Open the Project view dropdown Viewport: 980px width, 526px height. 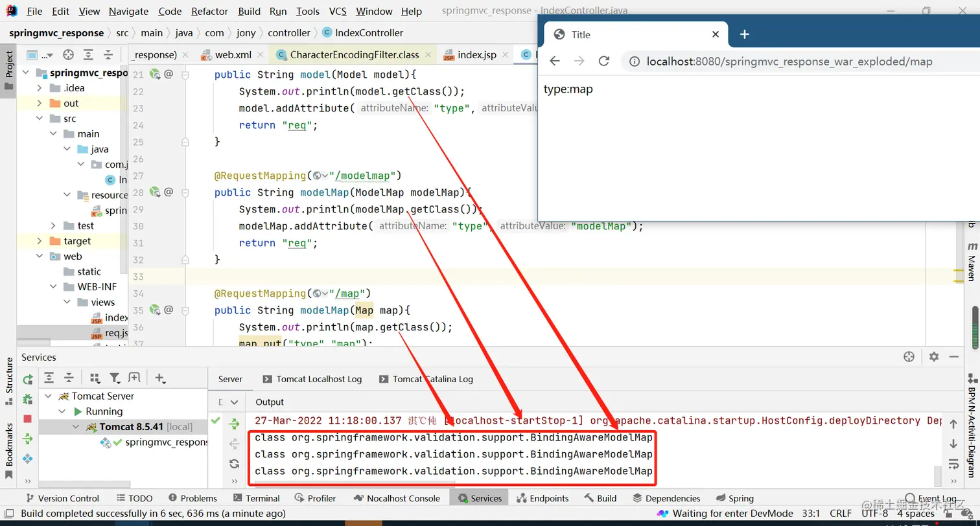[40, 55]
